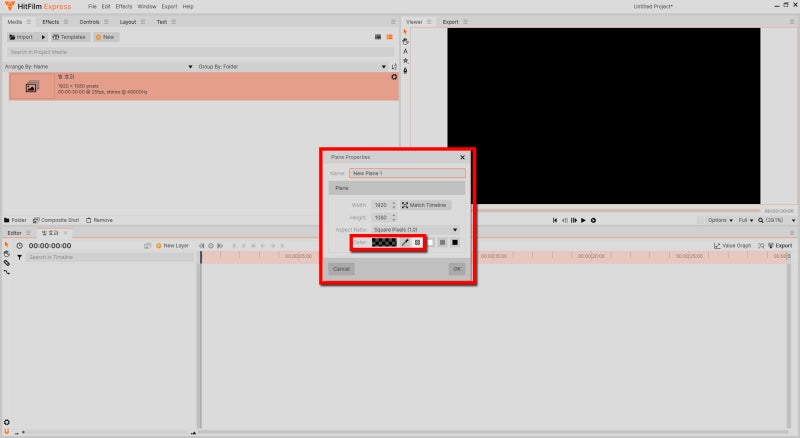Screen dimensions: 800x438
Task: Select the slice tool in the editor
Action: coord(7,262)
